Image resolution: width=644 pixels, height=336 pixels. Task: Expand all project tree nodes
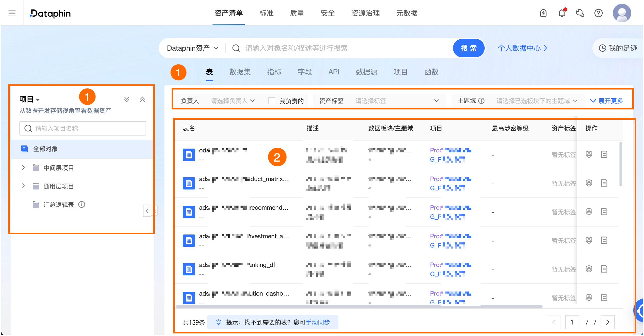[127, 99]
